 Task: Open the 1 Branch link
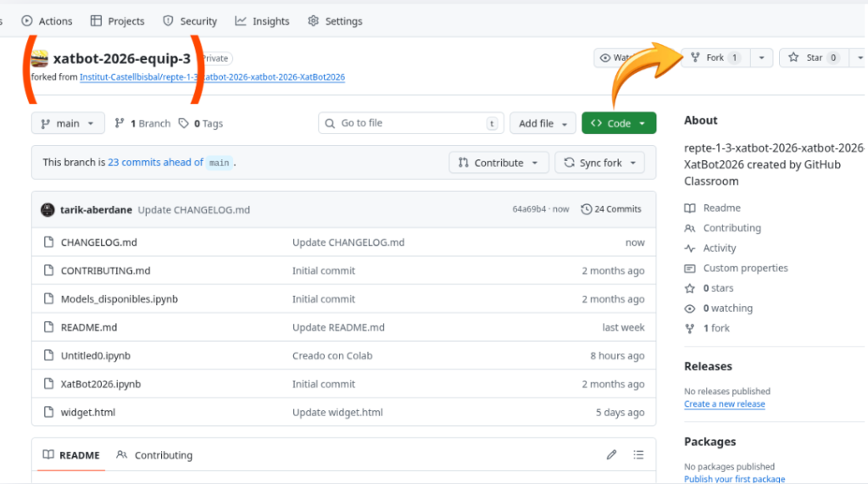(x=142, y=124)
